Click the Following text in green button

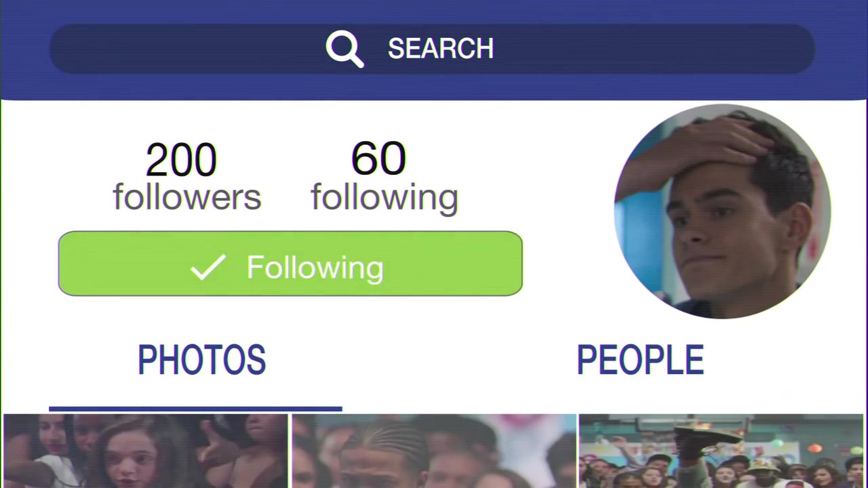click(315, 268)
